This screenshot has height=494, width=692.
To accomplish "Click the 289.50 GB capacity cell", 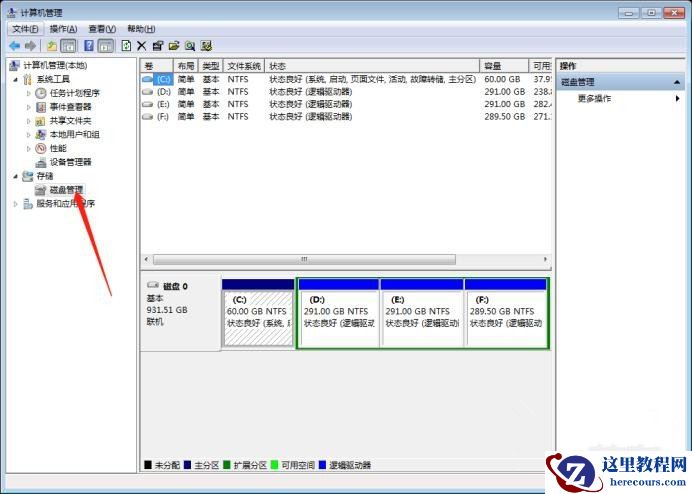I will [504, 117].
